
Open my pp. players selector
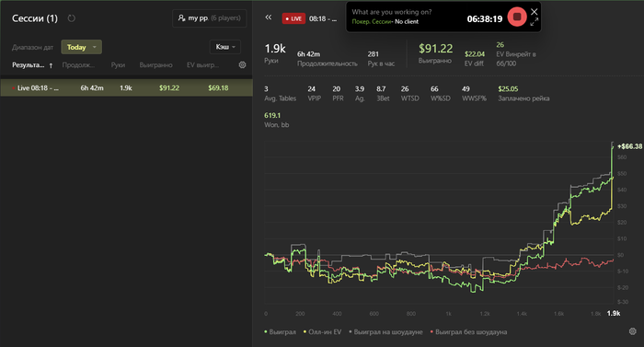tap(210, 18)
